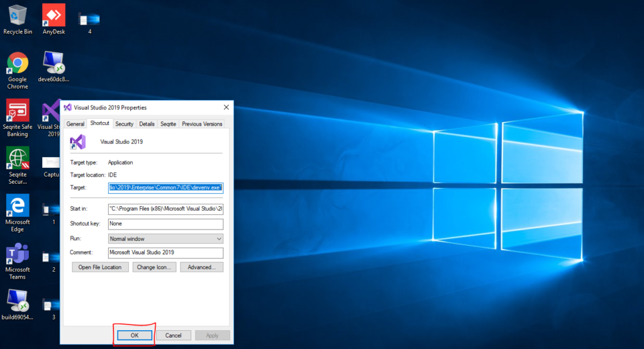Open the Google Chrome desktop shortcut

(x=17, y=70)
